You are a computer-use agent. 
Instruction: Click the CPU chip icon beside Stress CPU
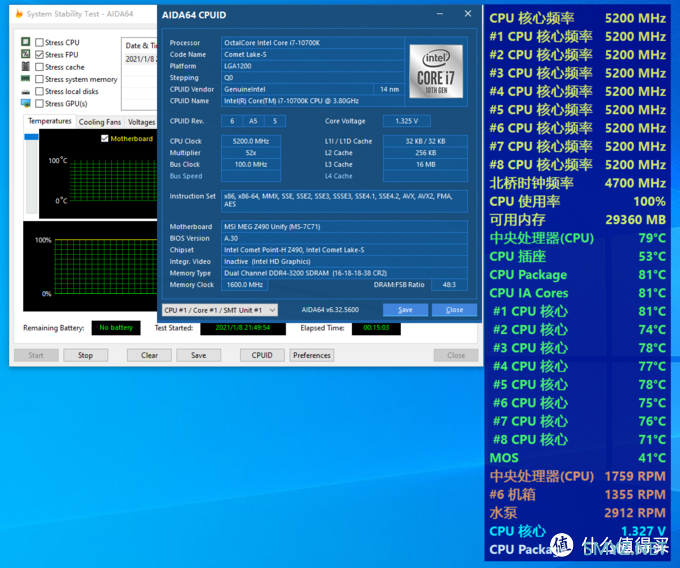point(26,42)
